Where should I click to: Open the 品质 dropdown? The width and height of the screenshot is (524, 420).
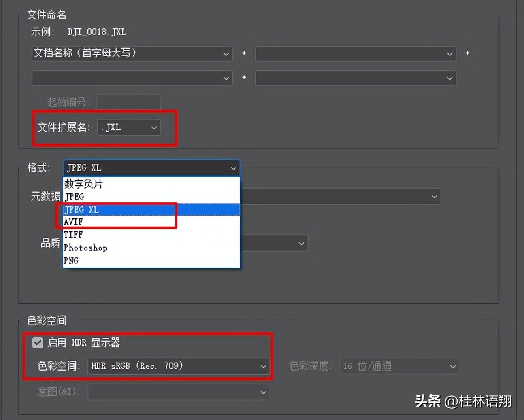274,243
